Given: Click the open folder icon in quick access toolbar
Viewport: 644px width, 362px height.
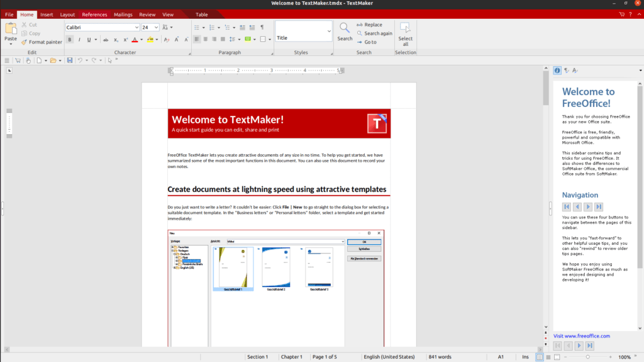Looking at the screenshot, I should tap(53, 60).
